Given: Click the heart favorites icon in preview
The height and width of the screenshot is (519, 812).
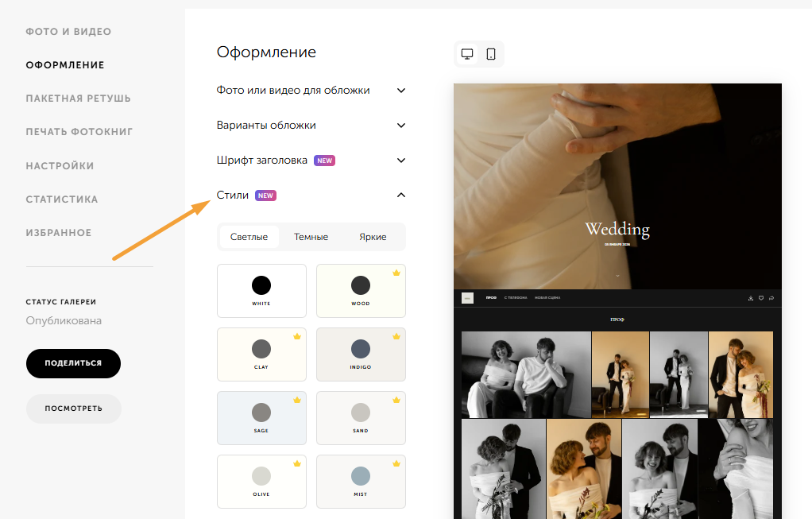Looking at the screenshot, I should (760, 298).
